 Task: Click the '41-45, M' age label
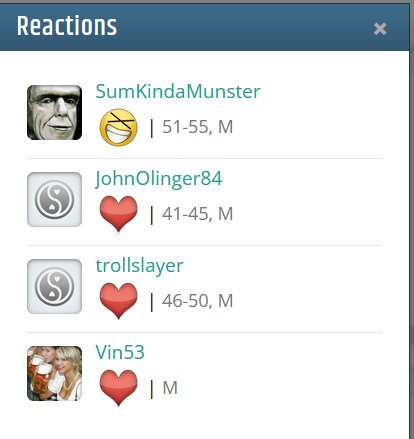click(x=197, y=214)
